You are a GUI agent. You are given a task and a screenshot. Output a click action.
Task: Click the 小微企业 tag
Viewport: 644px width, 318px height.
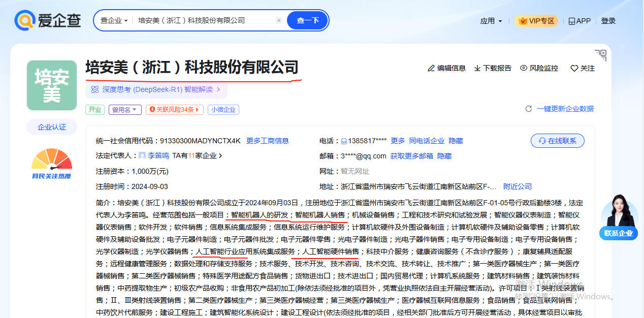223,109
